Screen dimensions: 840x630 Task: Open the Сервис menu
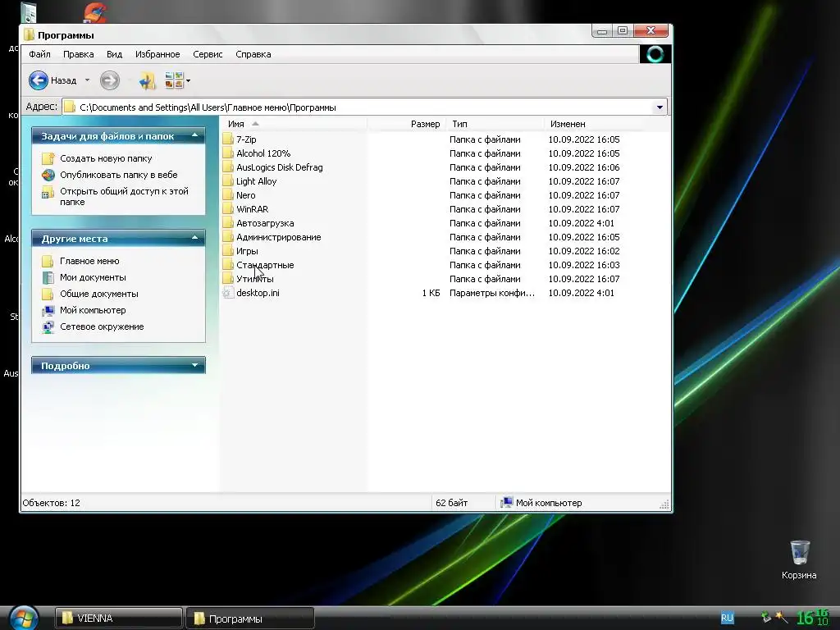click(x=208, y=54)
